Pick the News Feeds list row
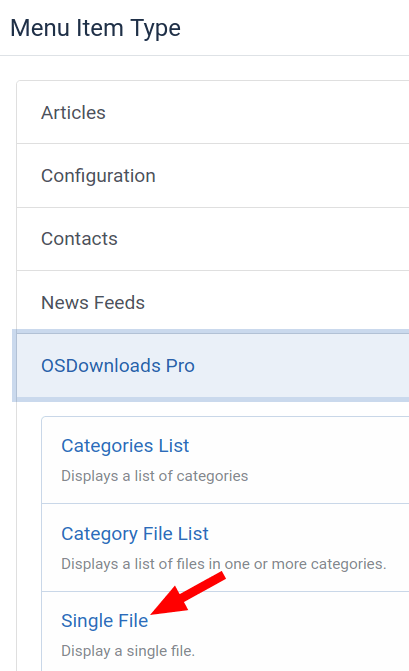Viewport: 409px width, 671px height. tap(213, 303)
